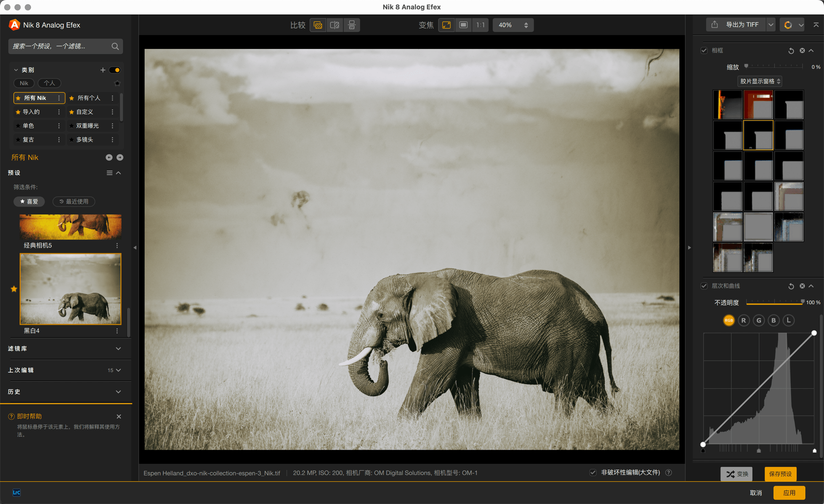Open help for non-destructive editing
The height and width of the screenshot is (504, 824).
(669, 472)
